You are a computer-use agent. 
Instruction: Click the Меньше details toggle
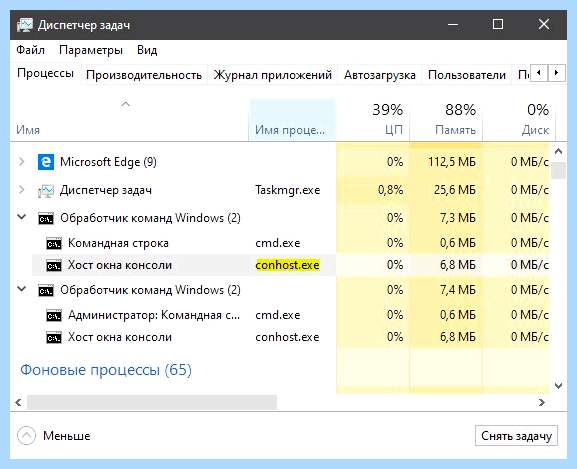pos(54,436)
